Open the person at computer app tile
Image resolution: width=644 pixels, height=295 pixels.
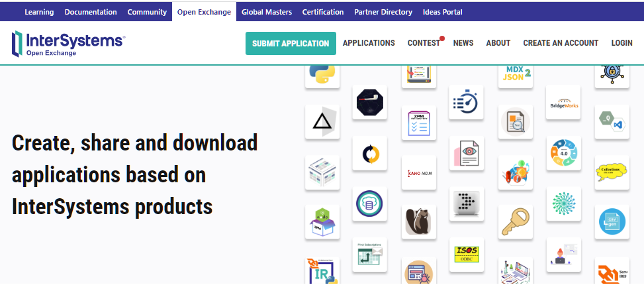pyautogui.click(x=563, y=255)
